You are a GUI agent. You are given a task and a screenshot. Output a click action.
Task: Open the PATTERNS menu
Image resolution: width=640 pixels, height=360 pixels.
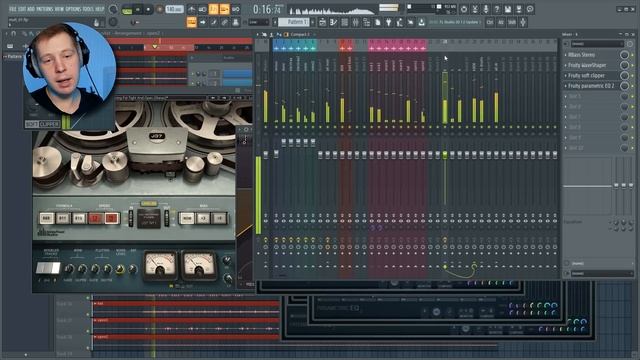[x=44, y=9]
